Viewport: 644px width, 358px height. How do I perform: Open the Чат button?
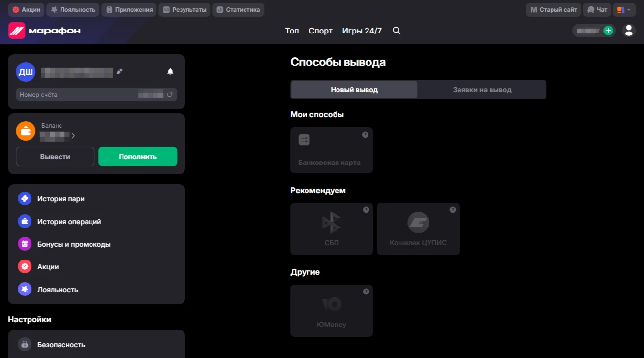[597, 9]
